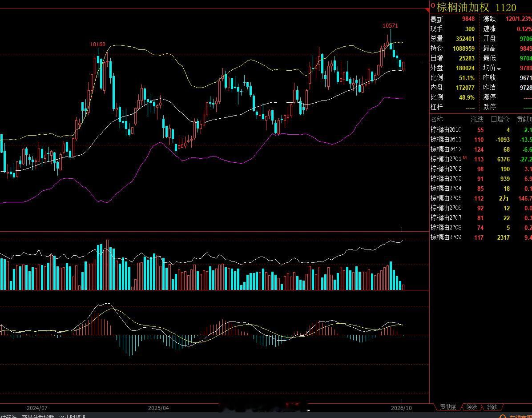This screenshot has width=532, height=418.
Task: Click the 2万 日增仓 cell for 棕榈油2705
Action: 504,198
